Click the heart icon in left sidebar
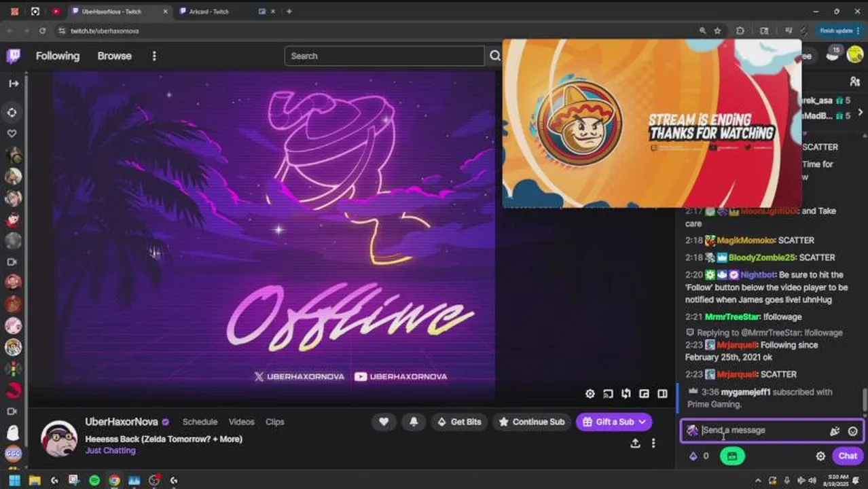The image size is (868, 489). point(12,133)
